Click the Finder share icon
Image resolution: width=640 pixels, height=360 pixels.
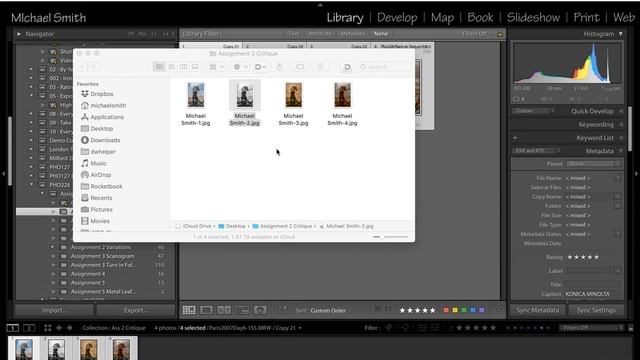point(280,67)
